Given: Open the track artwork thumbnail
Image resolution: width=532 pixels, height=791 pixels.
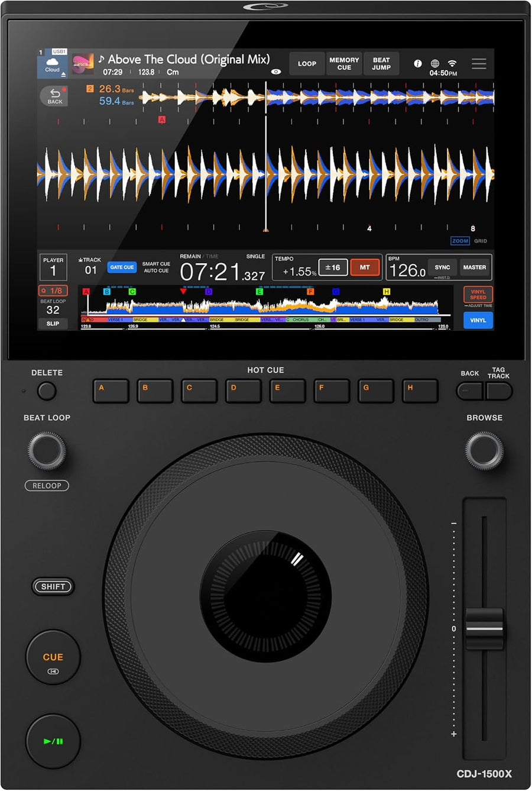Looking at the screenshot, I should [83, 64].
